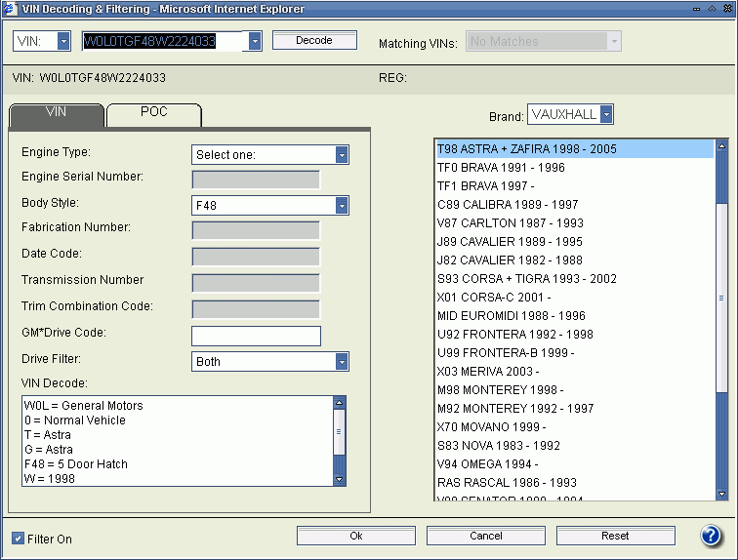Select U92 FRONTERA 1992 - 1998
738x560 pixels.
click(x=575, y=335)
